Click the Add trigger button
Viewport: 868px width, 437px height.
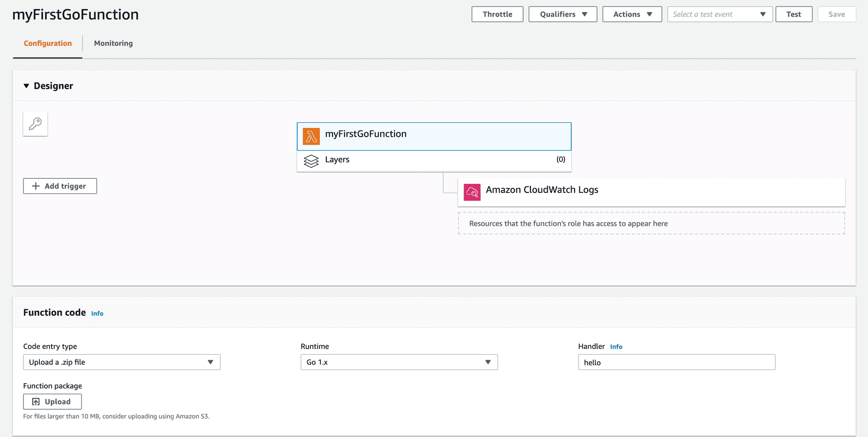[x=60, y=186]
